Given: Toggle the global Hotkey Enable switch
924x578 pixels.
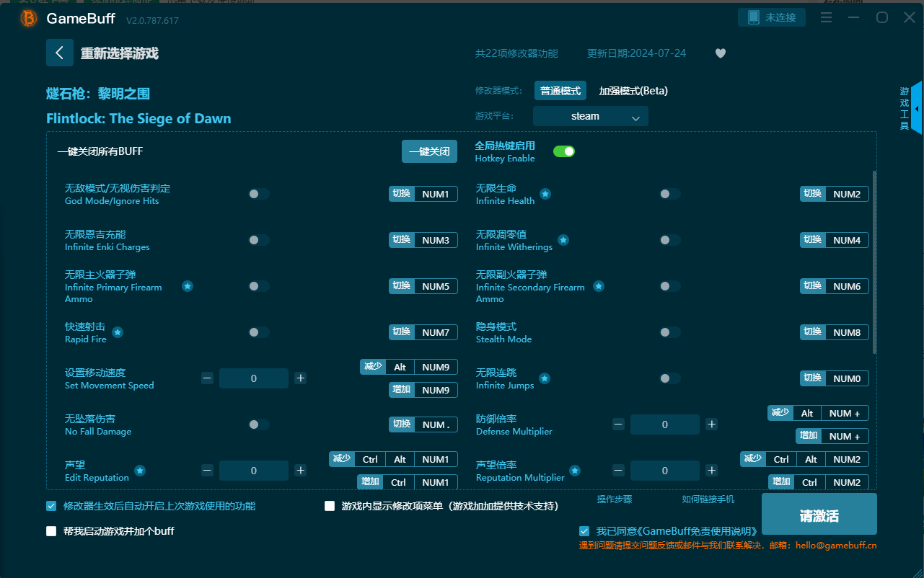Looking at the screenshot, I should (564, 151).
